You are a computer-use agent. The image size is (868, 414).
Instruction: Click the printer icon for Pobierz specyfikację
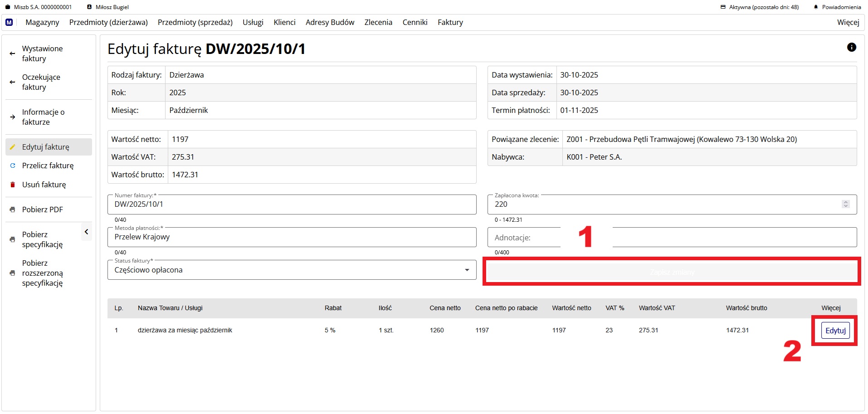click(13, 239)
